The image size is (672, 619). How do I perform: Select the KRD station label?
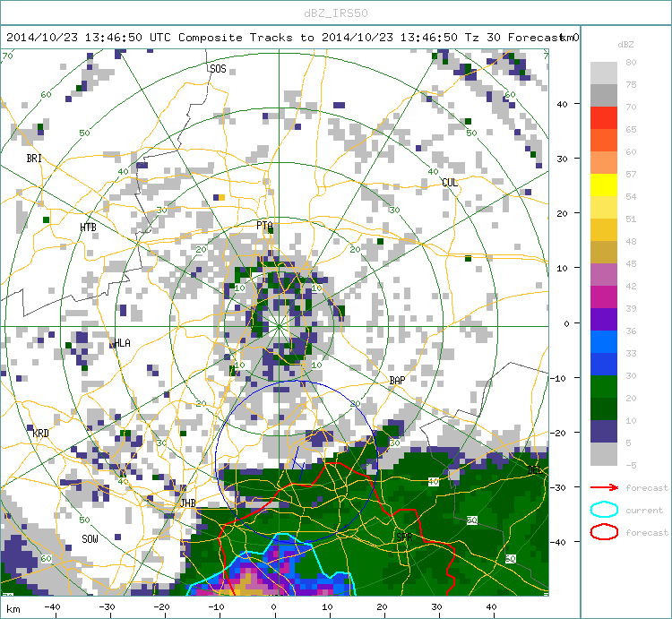(x=40, y=434)
